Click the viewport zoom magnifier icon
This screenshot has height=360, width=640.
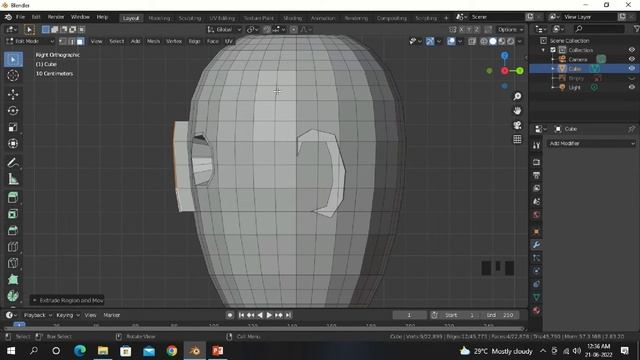pos(517,96)
